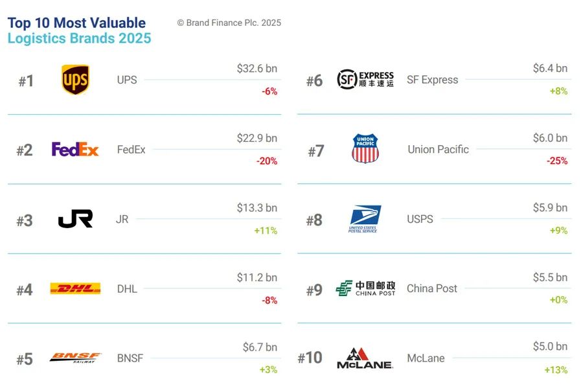
Task: Click the Union Pacific brand name
Action: pyautogui.click(x=438, y=149)
